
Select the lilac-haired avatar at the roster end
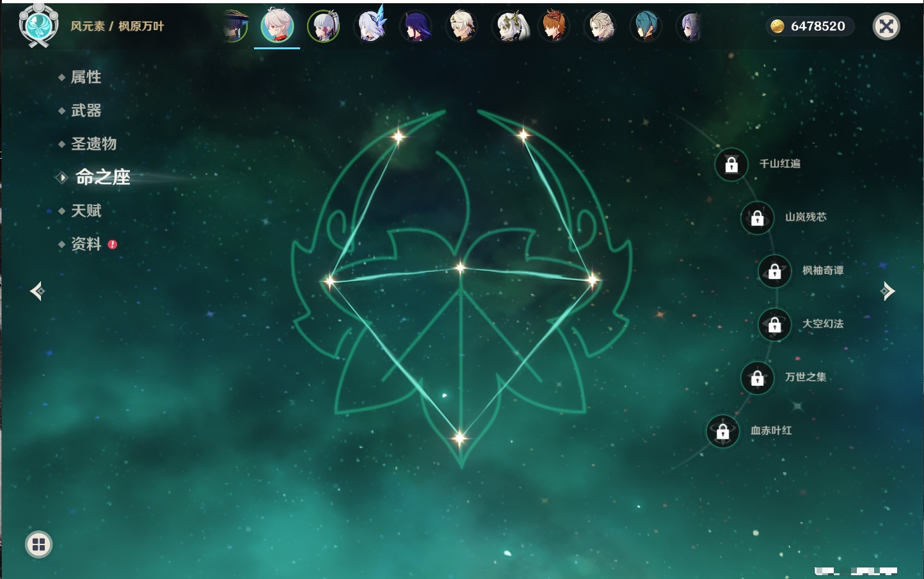click(x=689, y=26)
